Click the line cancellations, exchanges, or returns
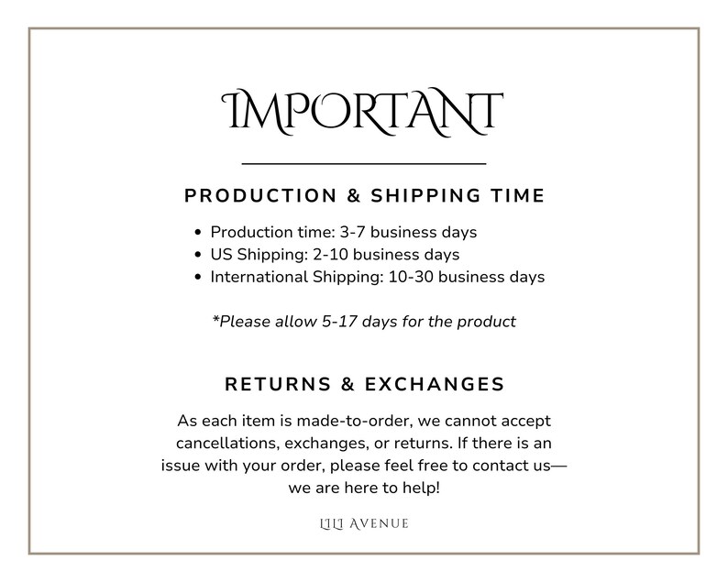The height and width of the screenshot is (582, 728). [x=364, y=444]
